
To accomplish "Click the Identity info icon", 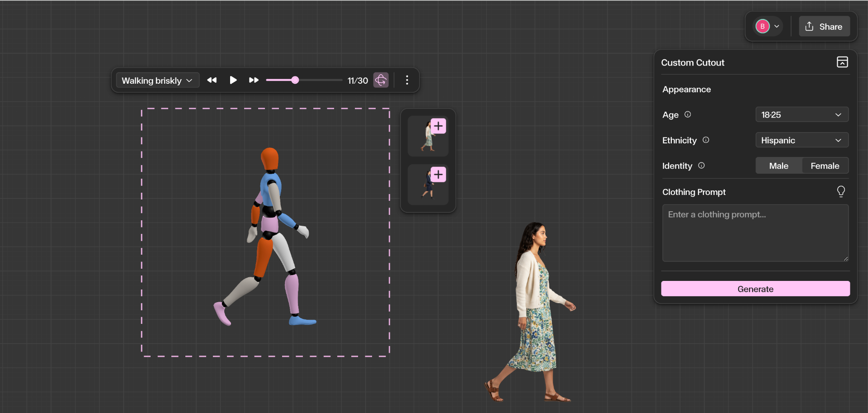I will [701, 166].
